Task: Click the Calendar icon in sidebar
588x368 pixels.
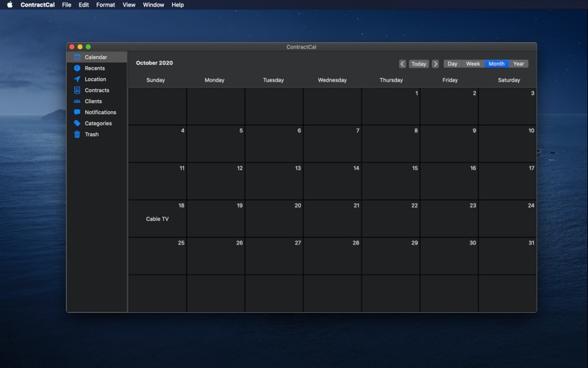Action: click(x=77, y=57)
